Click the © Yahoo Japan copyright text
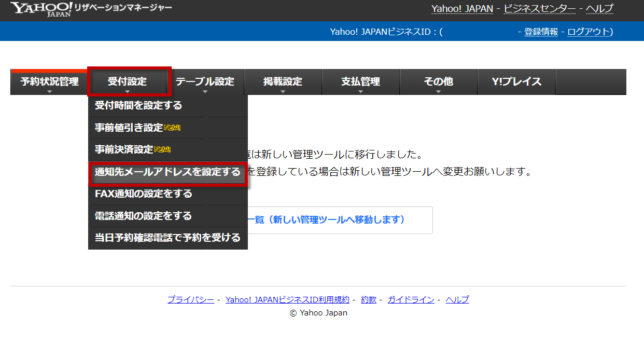The height and width of the screenshot is (344, 644). click(318, 313)
